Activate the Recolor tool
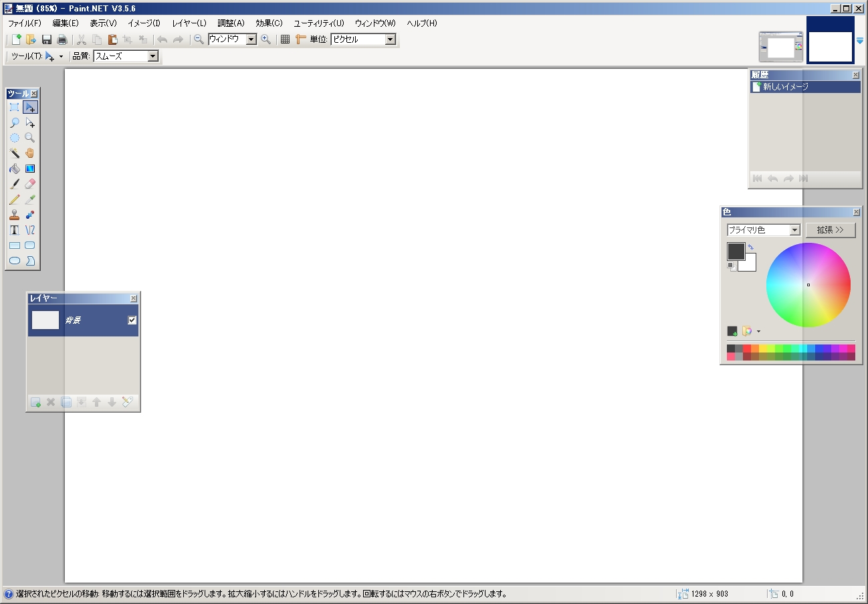This screenshot has width=868, height=604. click(30, 215)
